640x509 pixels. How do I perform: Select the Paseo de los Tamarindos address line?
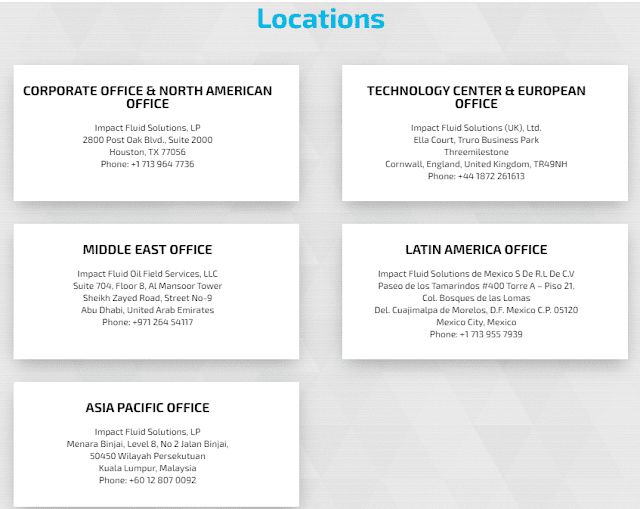476,286
